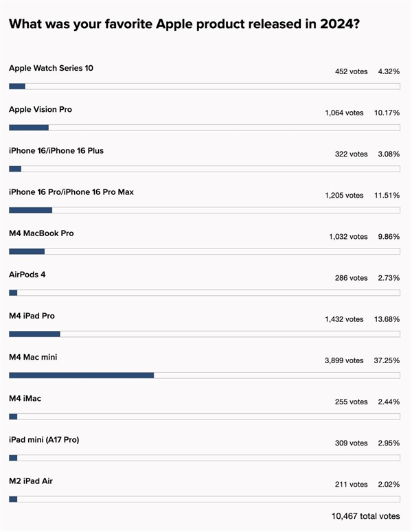412x532 pixels.
Task: Click the Apple Vision Pro option label
Action: tap(40, 109)
